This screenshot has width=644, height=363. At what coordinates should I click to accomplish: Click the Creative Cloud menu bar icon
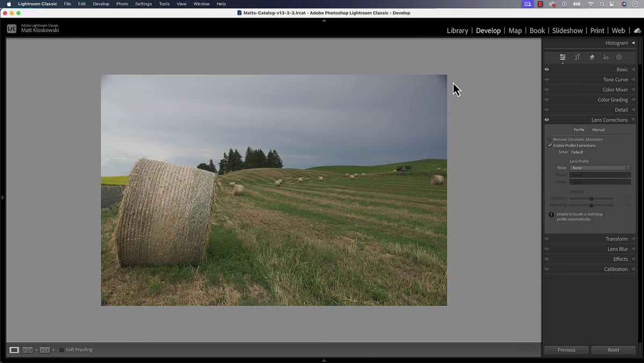[552, 4]
